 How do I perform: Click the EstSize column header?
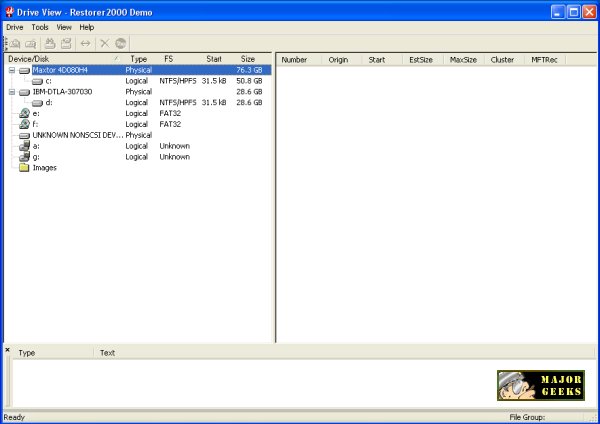[x=422, y=60]
